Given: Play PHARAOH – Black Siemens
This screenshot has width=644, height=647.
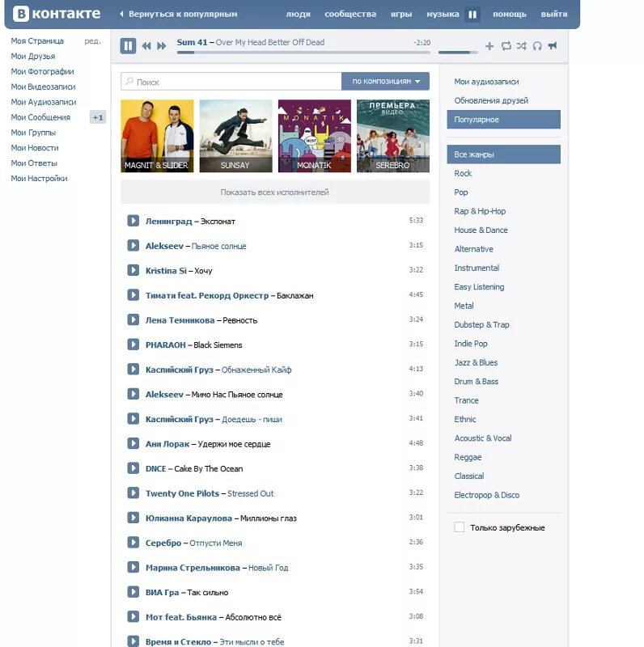Looking at the screenshot, I should pos(133,345).
